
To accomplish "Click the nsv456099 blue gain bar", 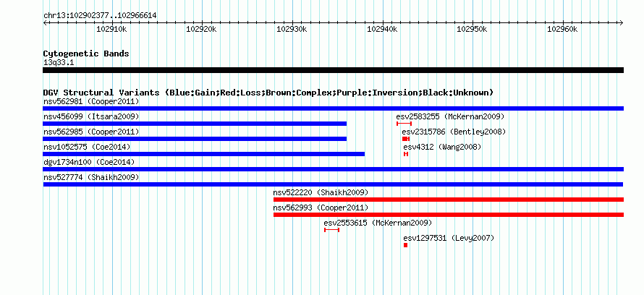I will 195,124.
